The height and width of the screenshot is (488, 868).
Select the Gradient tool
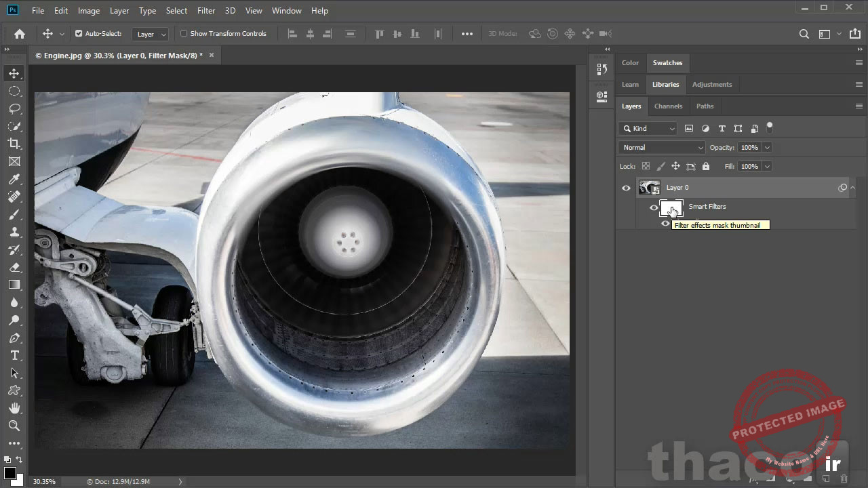[14, 285]
